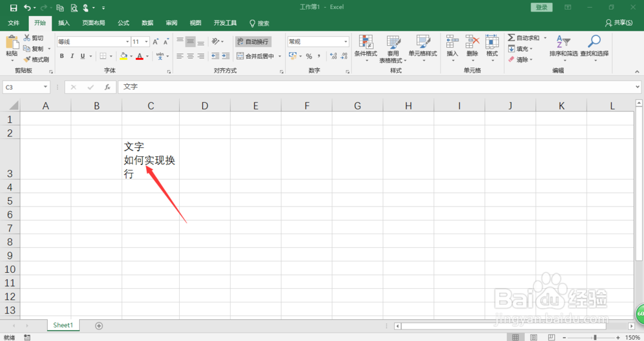Viewport: 644px width, 341px height.
Task: Click the decrease indent icon
Action: pyautogui.click(x=215, y=56)
